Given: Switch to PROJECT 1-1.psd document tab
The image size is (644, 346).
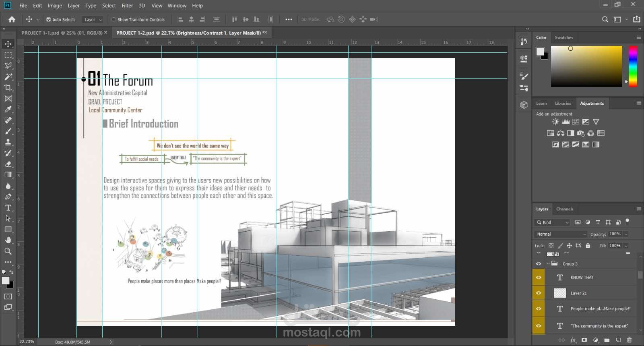Looking at the screenshot, I should 62,33.
